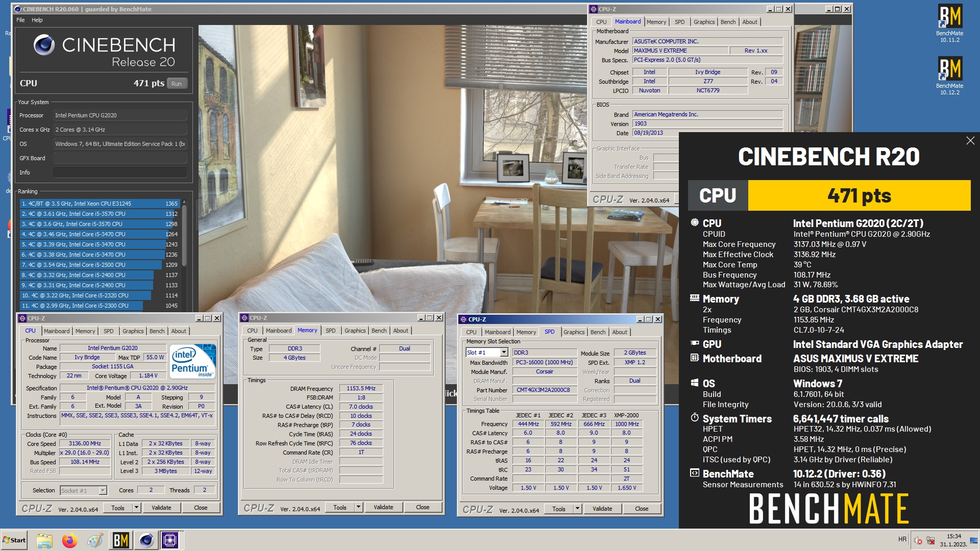Click the HR language indicator in tray
The width and height of the screenshot is (980, 551).
point(902,539)
